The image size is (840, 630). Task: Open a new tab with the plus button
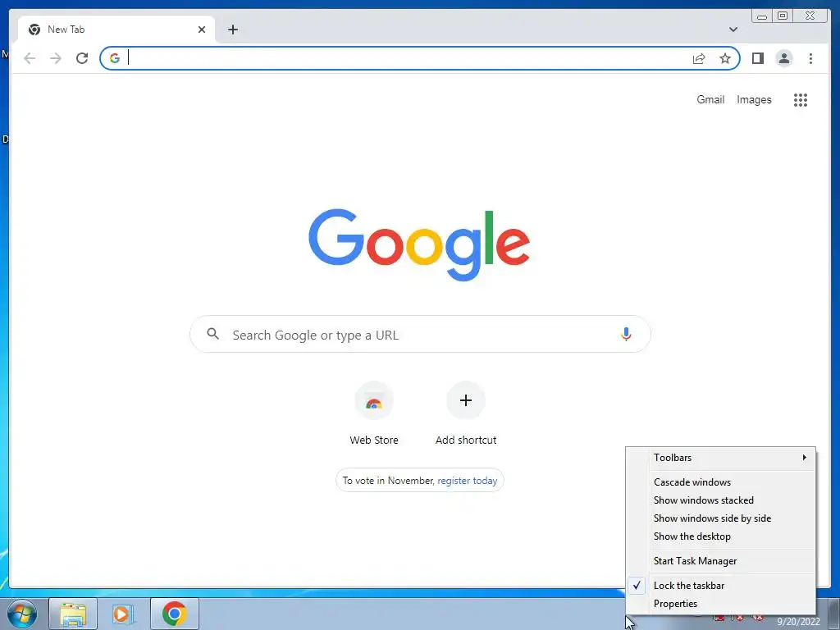pos(232,30)
